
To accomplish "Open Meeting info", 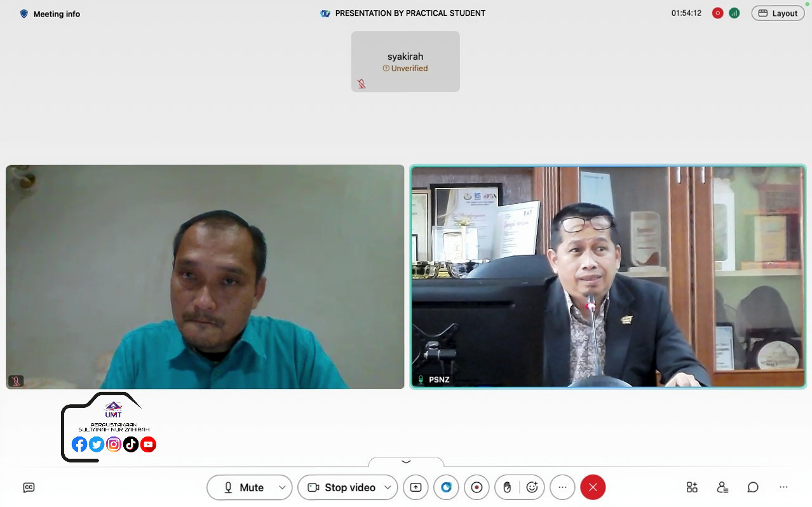I will [x=50, y=14].
